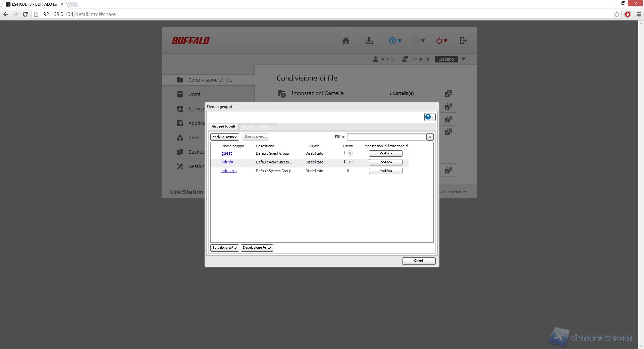644x349 pixels.
Task: Click the logout icon in header
Action: point(463,41)
